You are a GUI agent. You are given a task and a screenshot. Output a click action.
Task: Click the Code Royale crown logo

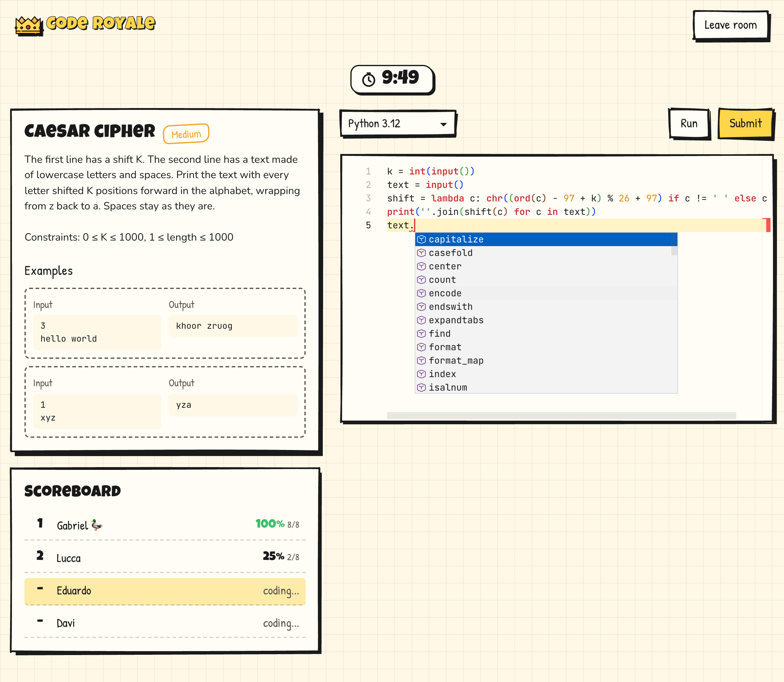[x=29, y=26]
